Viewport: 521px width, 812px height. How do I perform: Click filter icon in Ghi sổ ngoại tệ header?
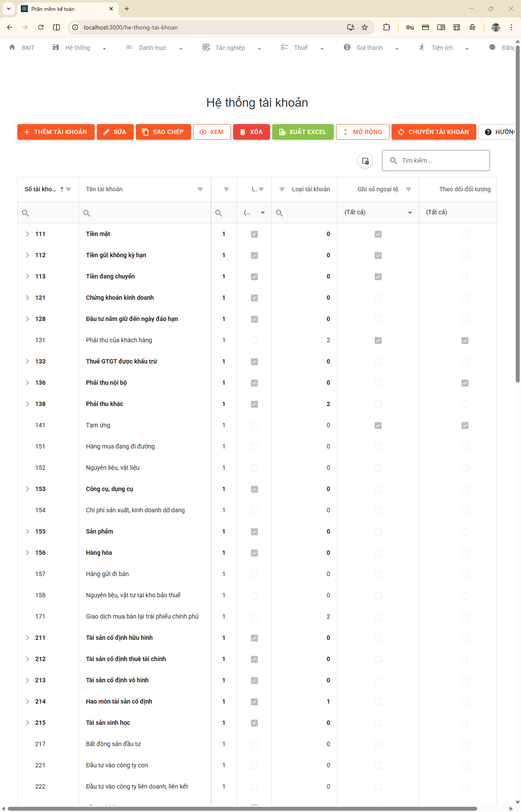[408, 190]
